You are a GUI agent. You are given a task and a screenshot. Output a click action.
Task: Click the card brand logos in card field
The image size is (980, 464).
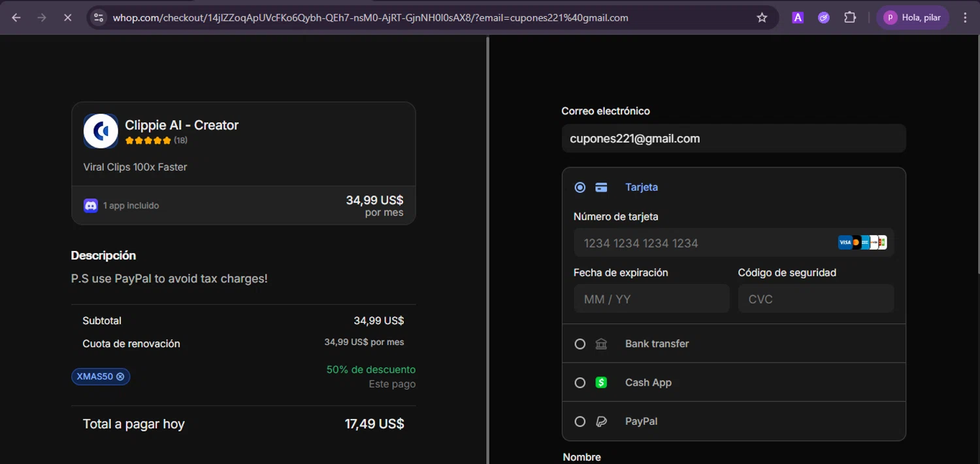tap(862, 242)
